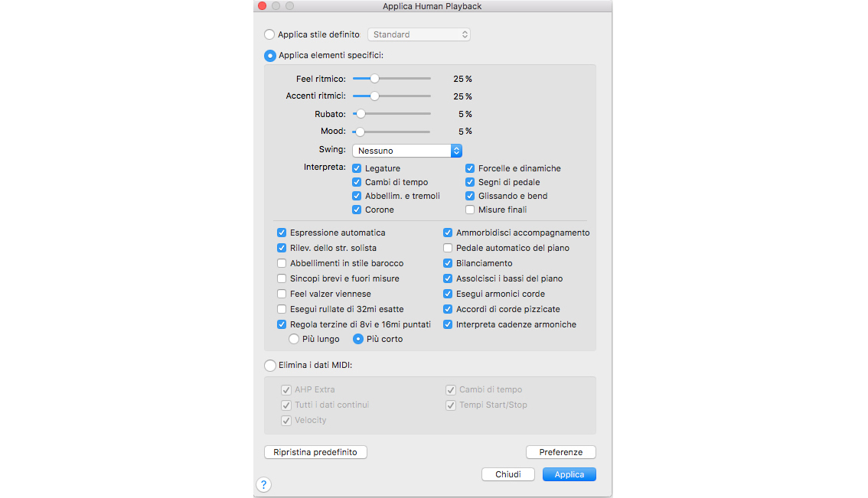Expand the Standard style dropdown
Image resolution: width=868 pixels, height=498 pixels.
click(419, 34)
